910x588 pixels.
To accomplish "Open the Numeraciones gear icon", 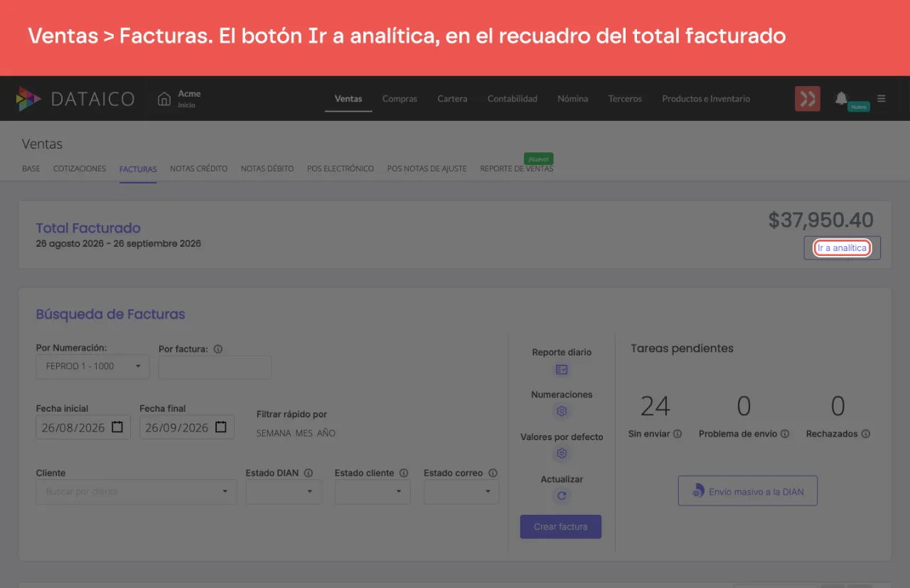I will click(x=562, y=411).
